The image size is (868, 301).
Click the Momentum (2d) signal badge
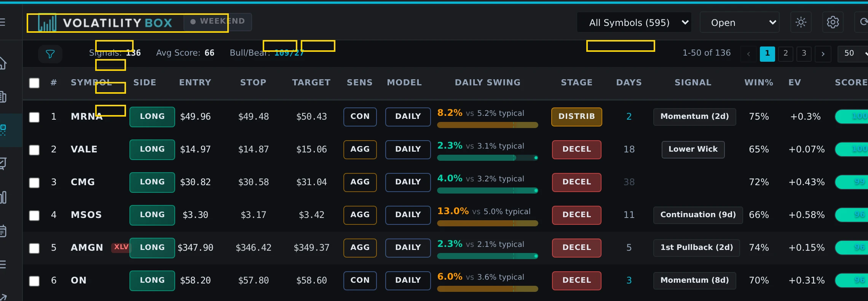(694, 117)
